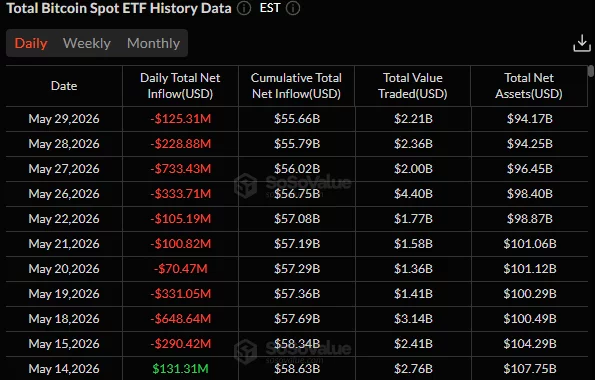
Task: Click the $107.75B net assets cell
Action: (x=530, y=369)
